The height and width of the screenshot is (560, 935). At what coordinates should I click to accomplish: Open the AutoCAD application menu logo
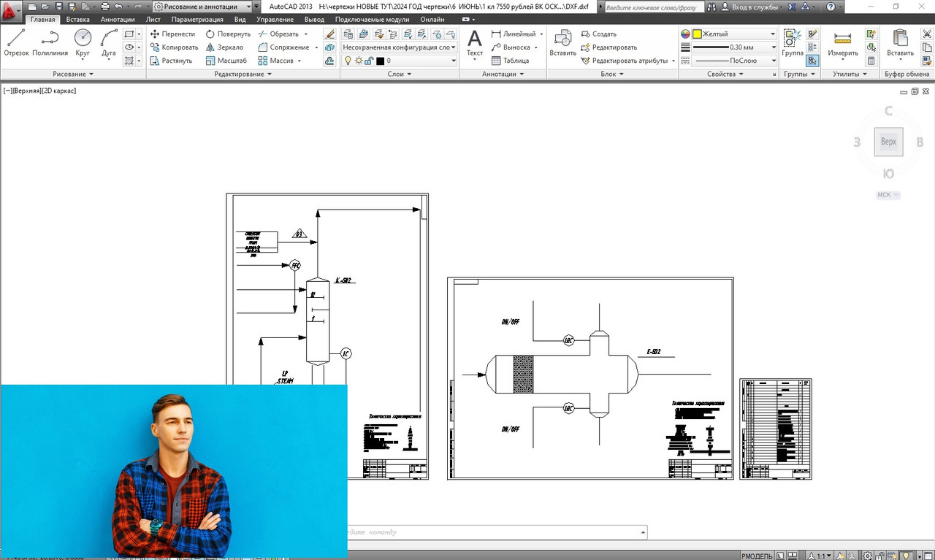pyautogui.click(x=11, y=12)
